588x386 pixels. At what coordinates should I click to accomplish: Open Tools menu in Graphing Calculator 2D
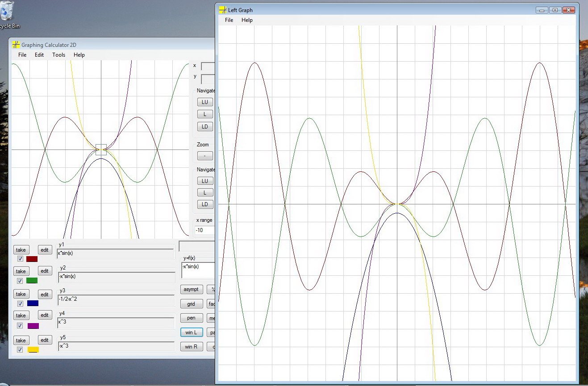[58, 55]
